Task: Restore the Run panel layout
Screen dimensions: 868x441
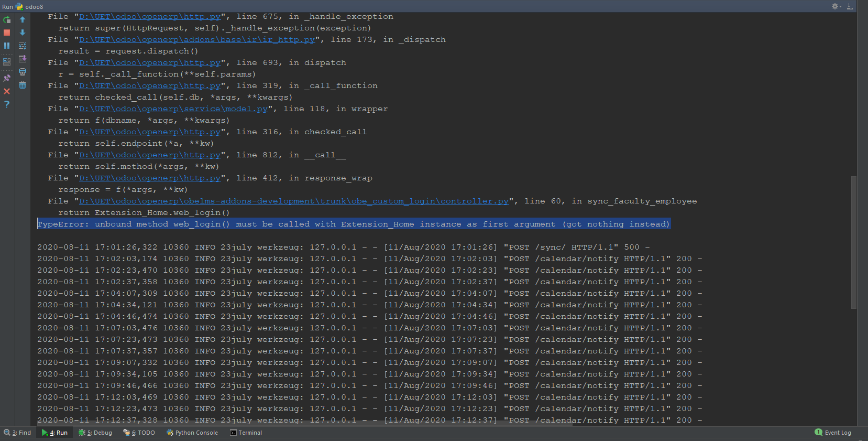Action: pyautogui.click(x=7, y=61)
